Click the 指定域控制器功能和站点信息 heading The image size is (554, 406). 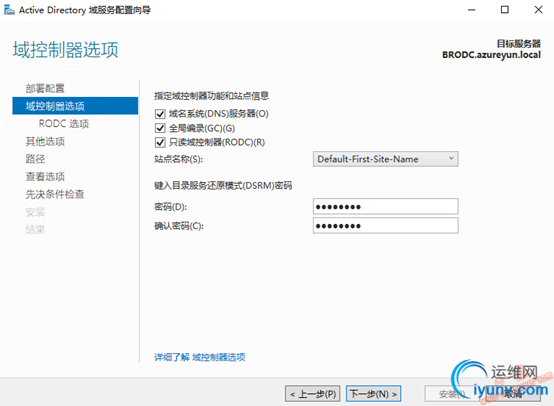(212, 96)
